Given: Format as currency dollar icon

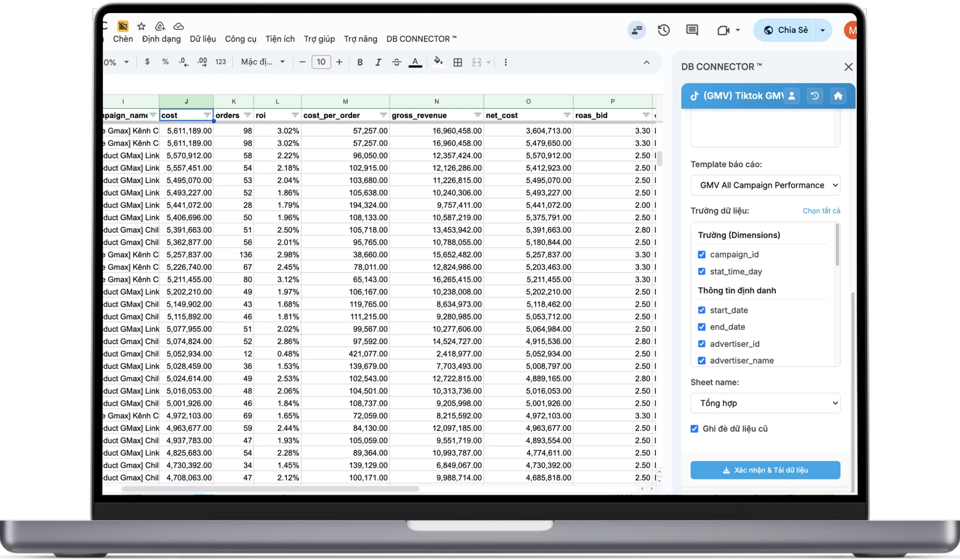Looking at the screenshot, I should (147, 62).
